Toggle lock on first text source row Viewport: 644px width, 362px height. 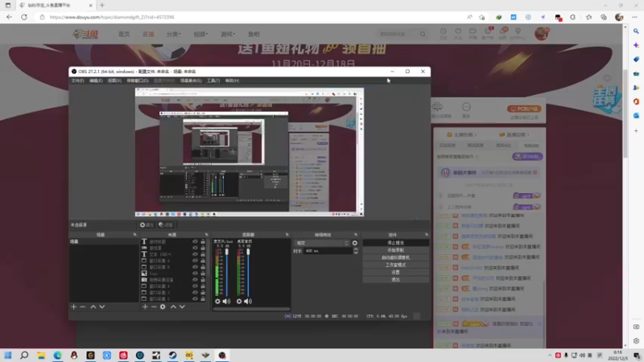coord(203,242)
